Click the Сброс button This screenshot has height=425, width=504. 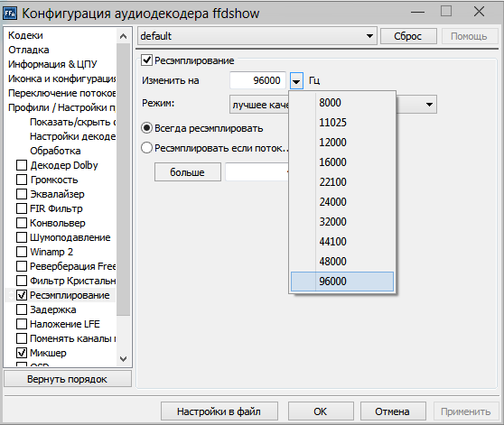(x=408, y=36)
